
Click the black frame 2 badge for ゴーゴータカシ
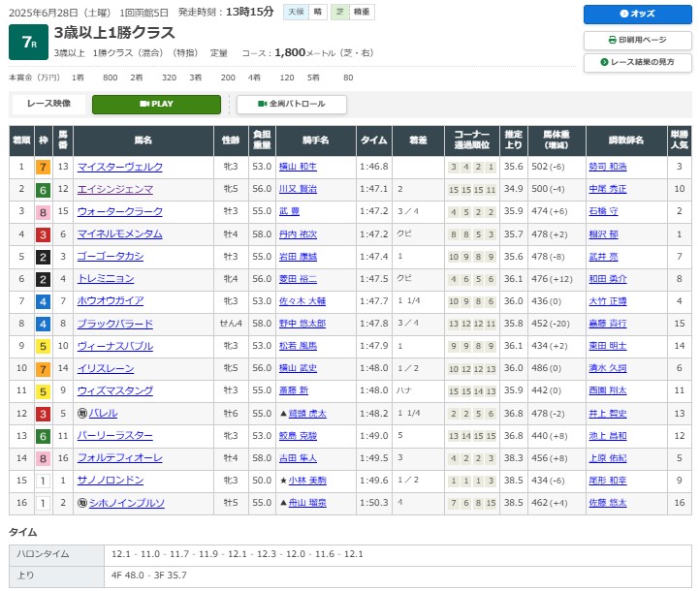click(x=43, y=257)
